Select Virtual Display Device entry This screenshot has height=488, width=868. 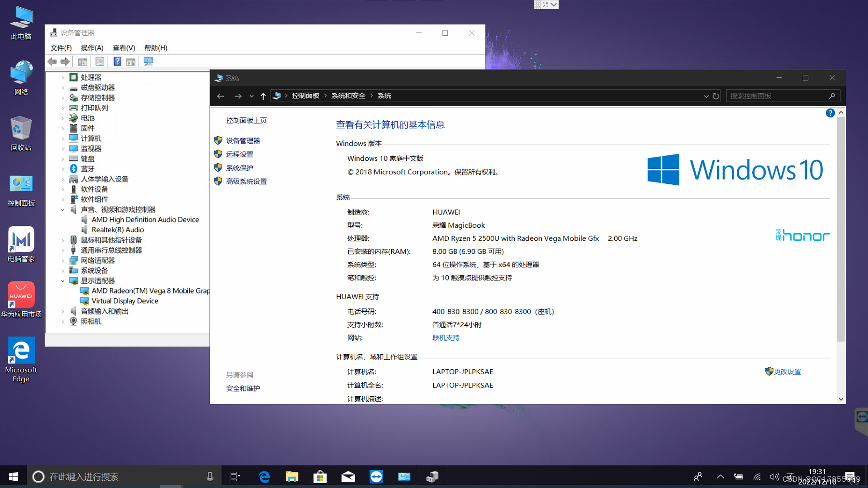[x=125, y=301]
